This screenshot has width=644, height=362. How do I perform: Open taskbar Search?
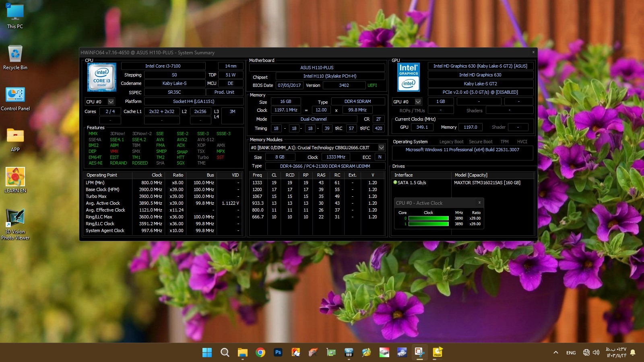[x=225, y=352]
